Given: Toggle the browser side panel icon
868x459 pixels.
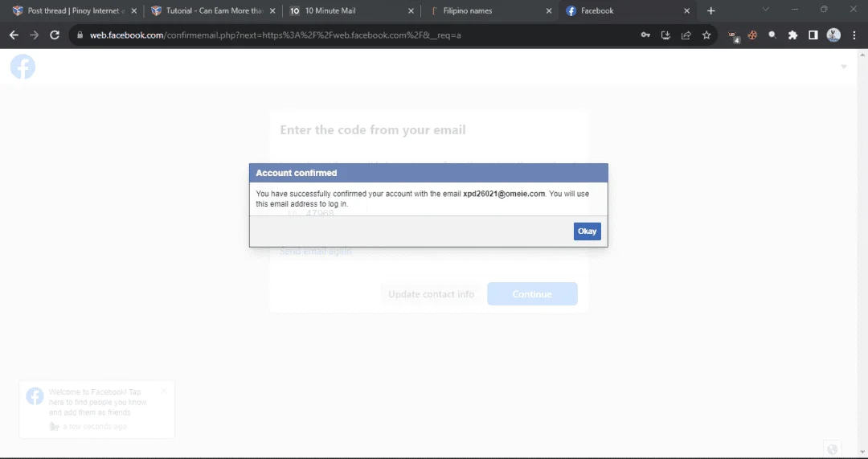Looking at the screenshot, I should [x=813, y=35].
